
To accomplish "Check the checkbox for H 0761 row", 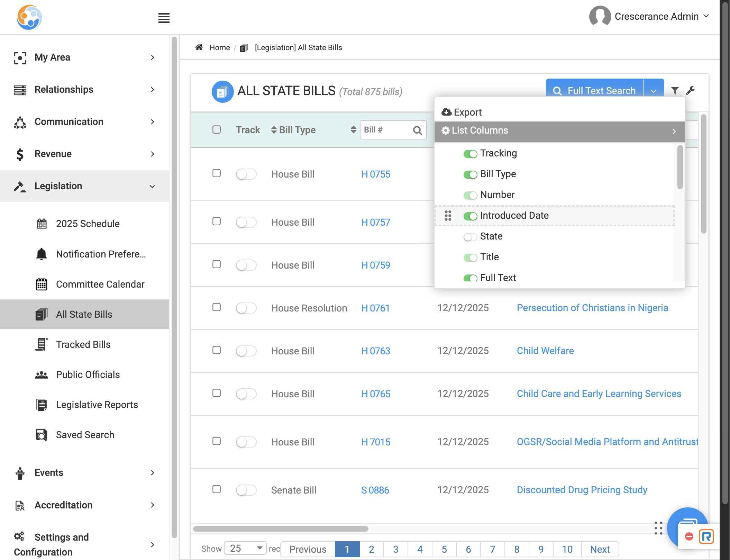I will (217, 307).
